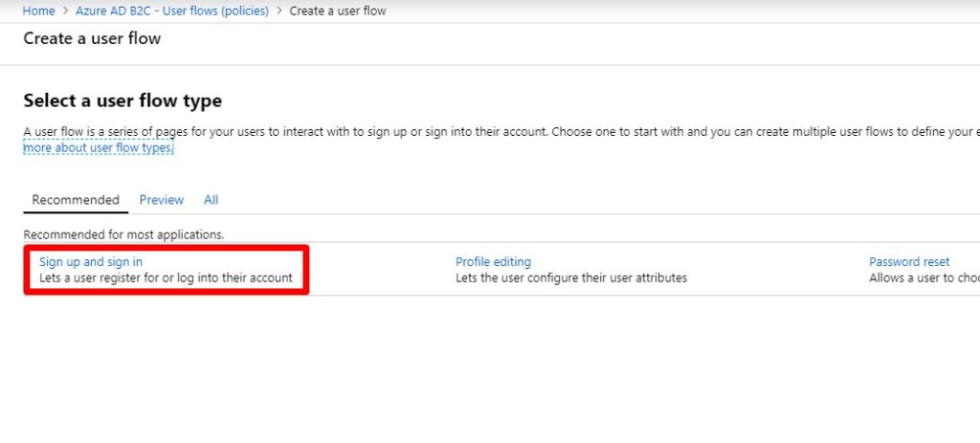This screenshot has height=443, width=980.
Task: Open more about user flow types link
Action: (x=99, y=148)
